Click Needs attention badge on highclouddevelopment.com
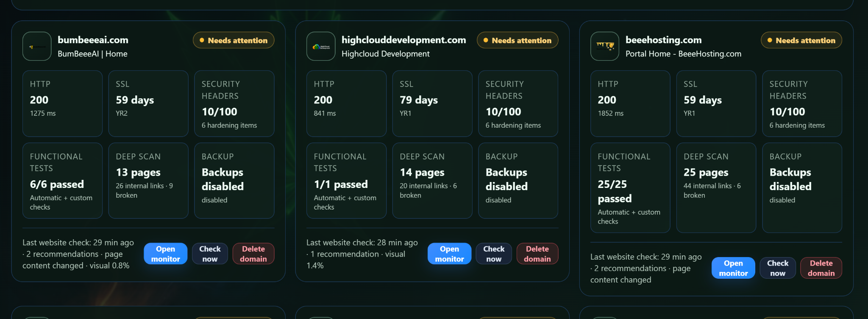The height and width of the screenshot is (319, 868). click(517, 40)
